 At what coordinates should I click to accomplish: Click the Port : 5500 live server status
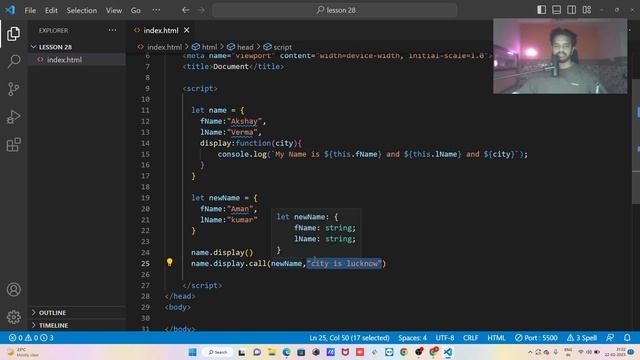tap(536, 338)
